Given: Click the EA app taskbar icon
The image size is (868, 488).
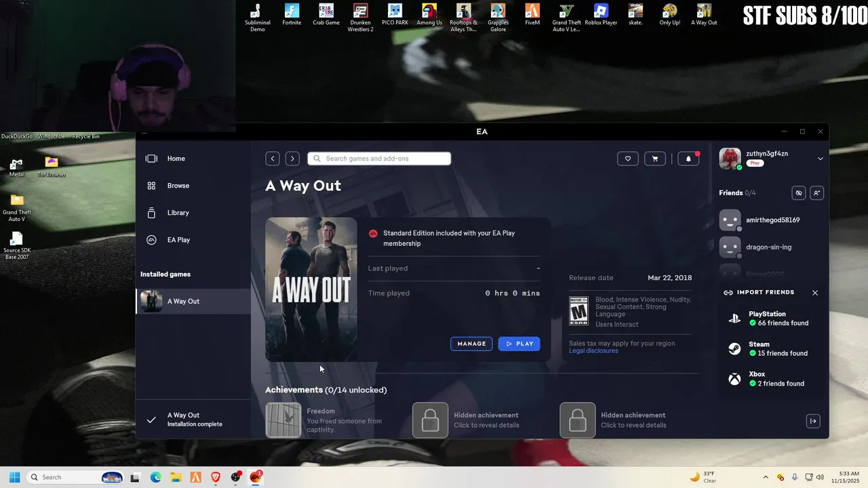Looking at the screenshot, I should coord(256,477).
